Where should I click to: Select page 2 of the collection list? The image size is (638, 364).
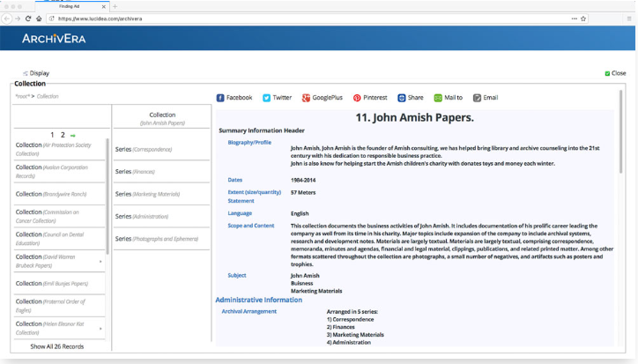(63, 135)
